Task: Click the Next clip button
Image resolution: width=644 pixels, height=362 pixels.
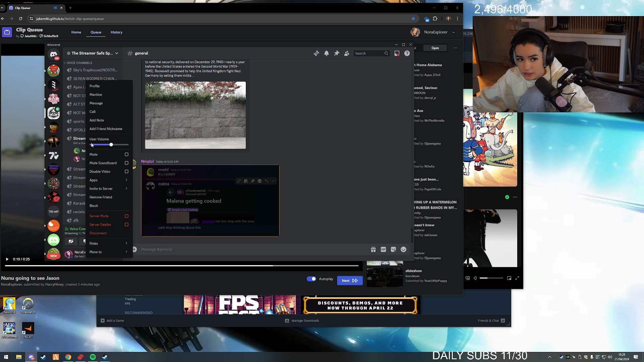Action: [350, 281]
